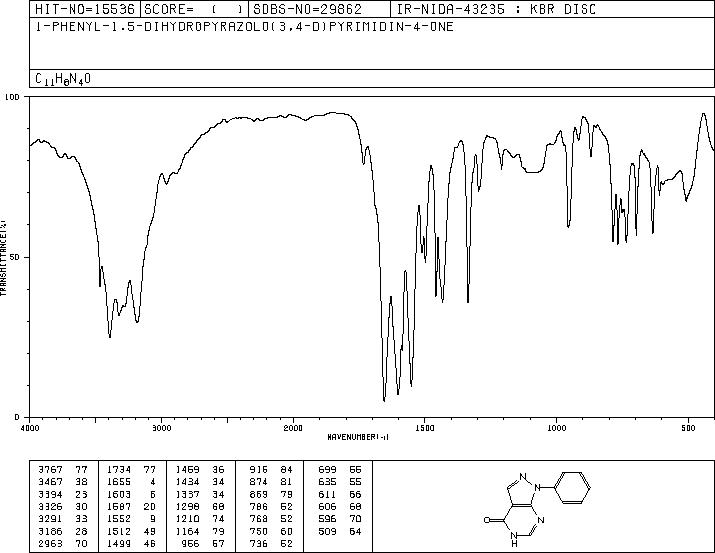Image resolution: width=715 pixels, height=553 pixels.
Task: Click peak table entry 1512
Action: click(119, 531)
